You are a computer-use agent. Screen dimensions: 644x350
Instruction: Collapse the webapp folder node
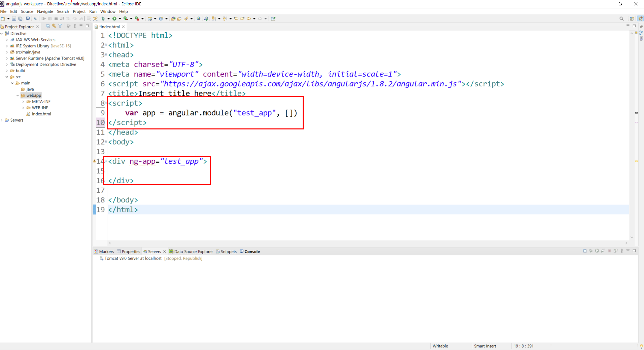pyautogui.click(x=18, y=95)
